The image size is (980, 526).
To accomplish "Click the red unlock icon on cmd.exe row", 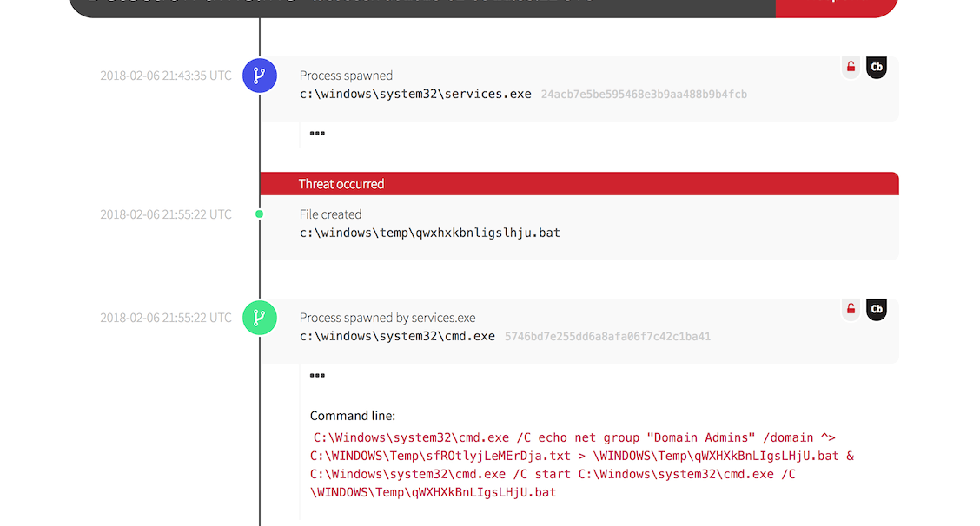I will [x=851, y=309].
